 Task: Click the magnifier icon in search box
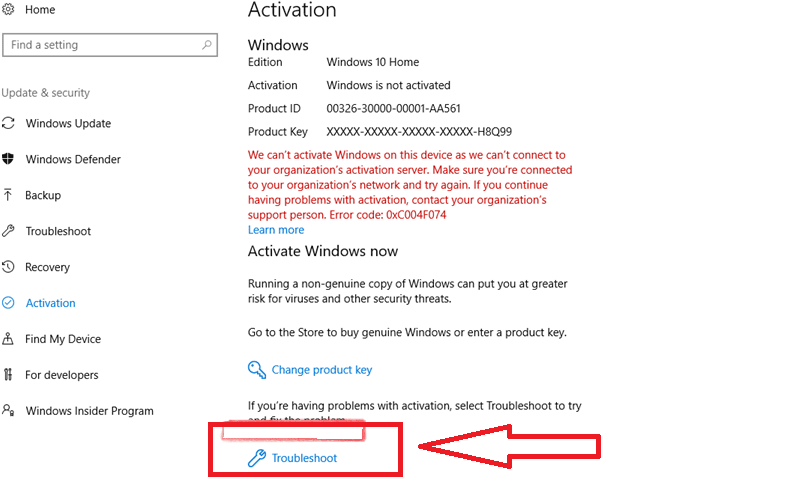[207, 45]
